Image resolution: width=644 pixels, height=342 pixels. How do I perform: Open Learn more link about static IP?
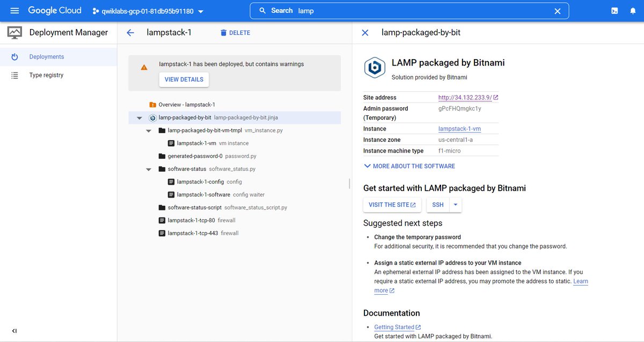click(581, 281)
